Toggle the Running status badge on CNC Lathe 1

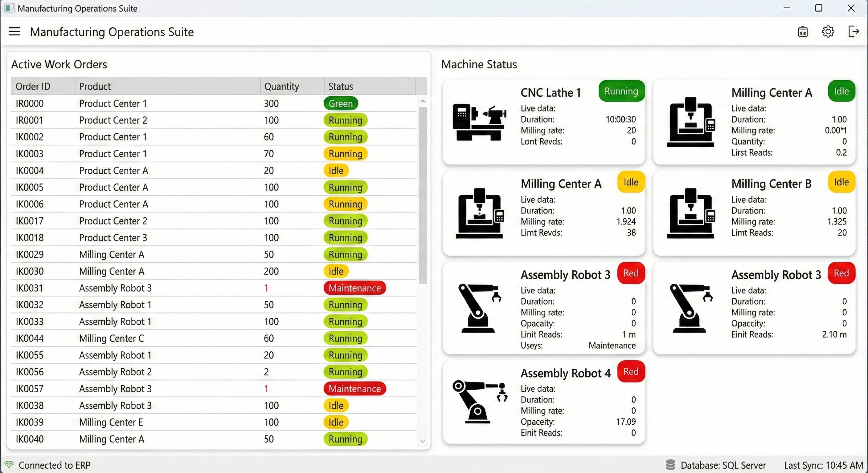click(x=621, y=91)
